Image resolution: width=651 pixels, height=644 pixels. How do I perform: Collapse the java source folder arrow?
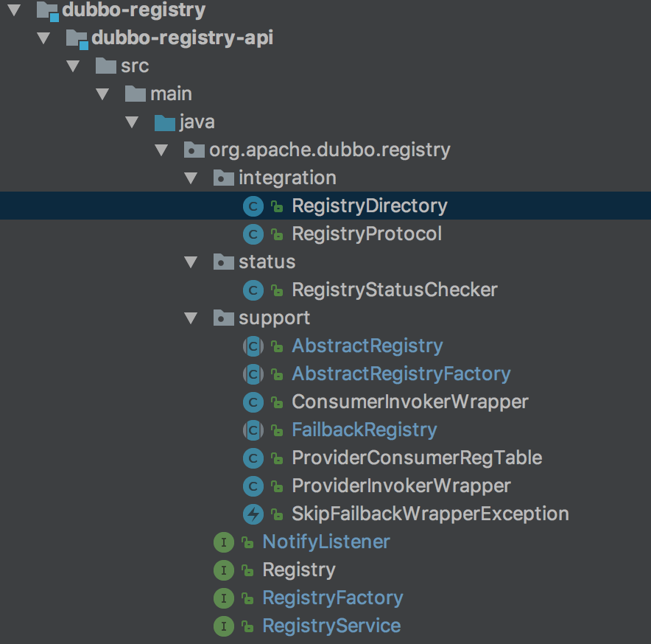pos(132,122)
